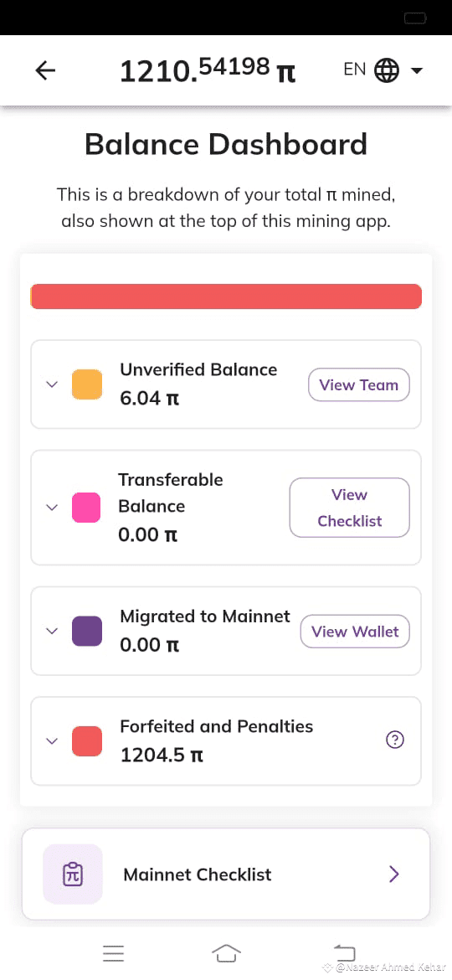Click the Mainnet Checklist right arrow
The width and height of the screenshot is (452, 980).
click(394, 874)
